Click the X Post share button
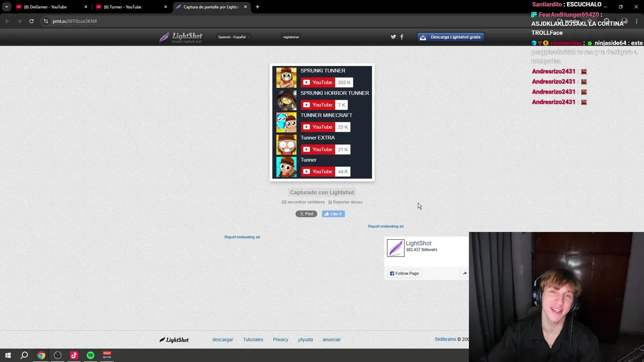The image size is (644, 362). click(306, 214)
